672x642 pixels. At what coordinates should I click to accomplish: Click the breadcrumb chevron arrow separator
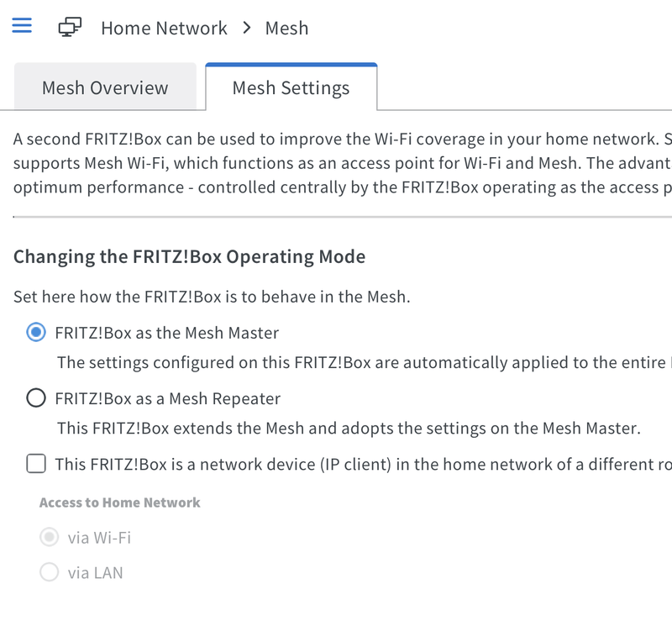pyautogui.click(x=246, y=28)
